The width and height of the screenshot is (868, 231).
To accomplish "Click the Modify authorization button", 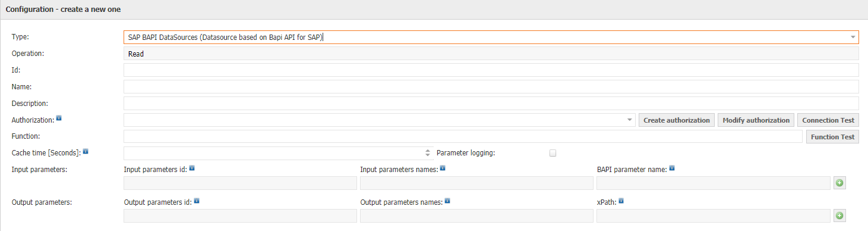I will [x=756, y=120].
